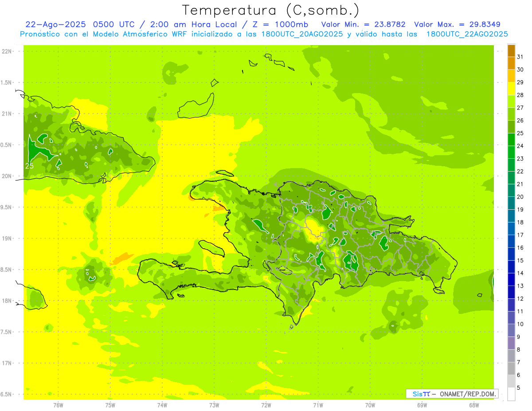Viewport: 532px width, 411px height.
Task: Click the color scale label '29'
Action: click(x=520, y=82)
